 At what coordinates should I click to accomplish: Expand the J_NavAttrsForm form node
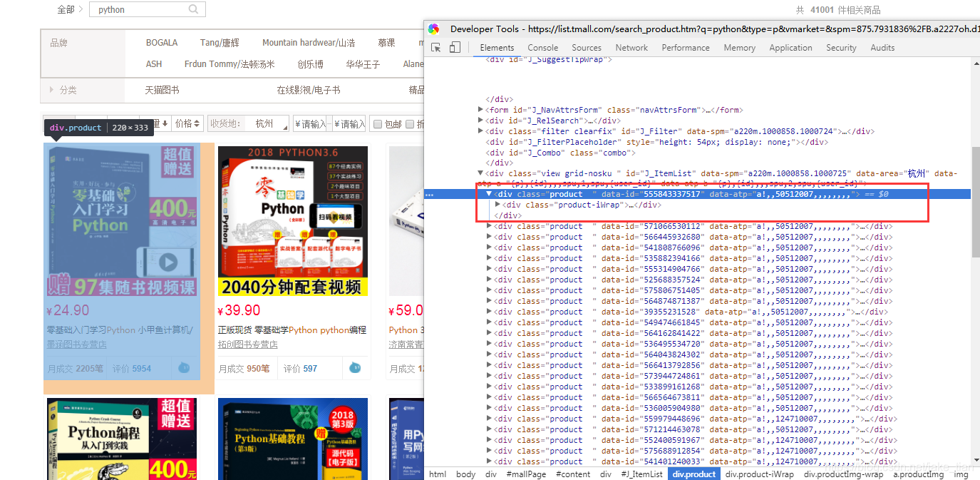[480, 110]
